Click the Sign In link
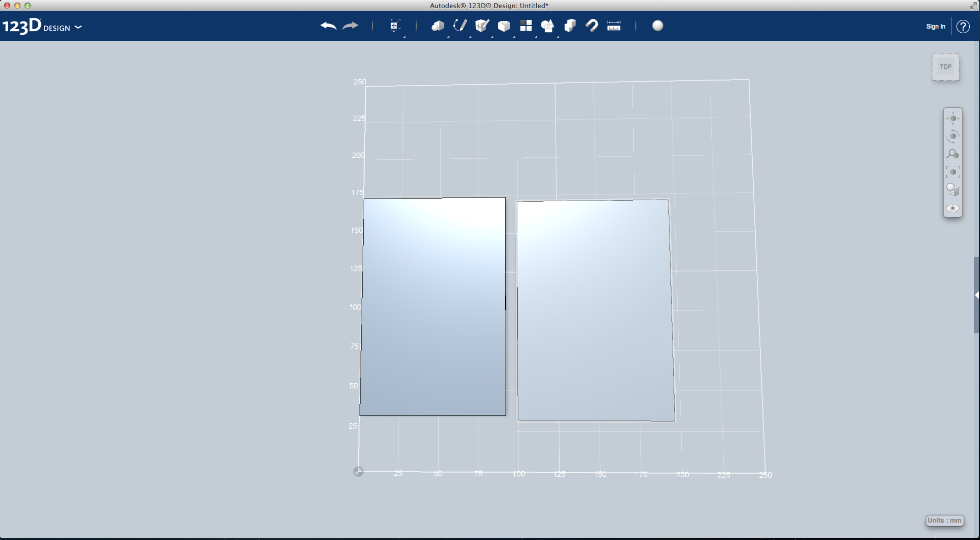 coord(936,27)
